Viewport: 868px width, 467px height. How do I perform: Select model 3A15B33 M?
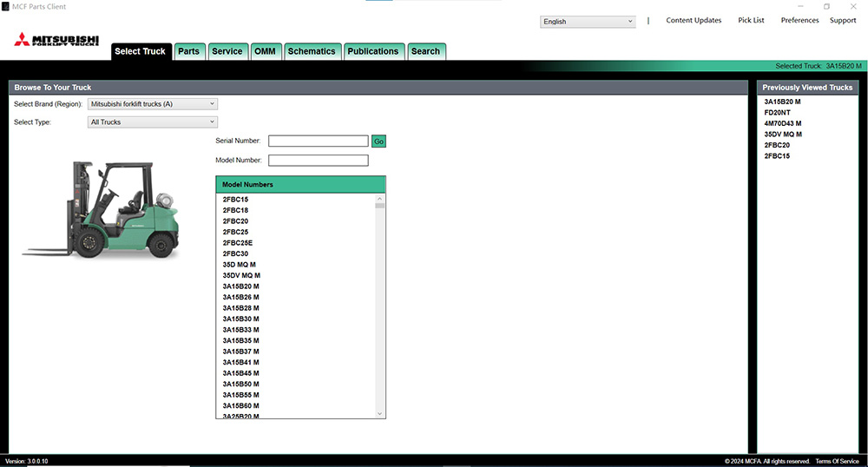tap(240, 330)
